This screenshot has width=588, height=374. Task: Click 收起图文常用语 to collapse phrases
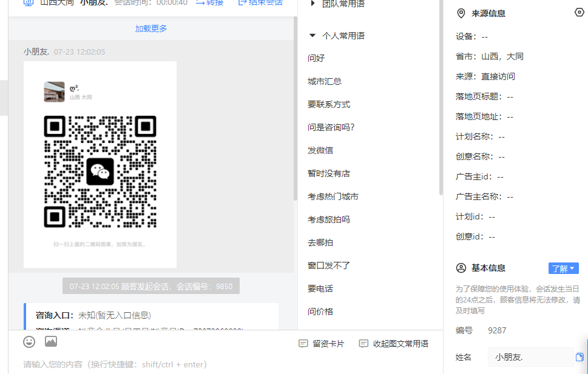[394, 344]
